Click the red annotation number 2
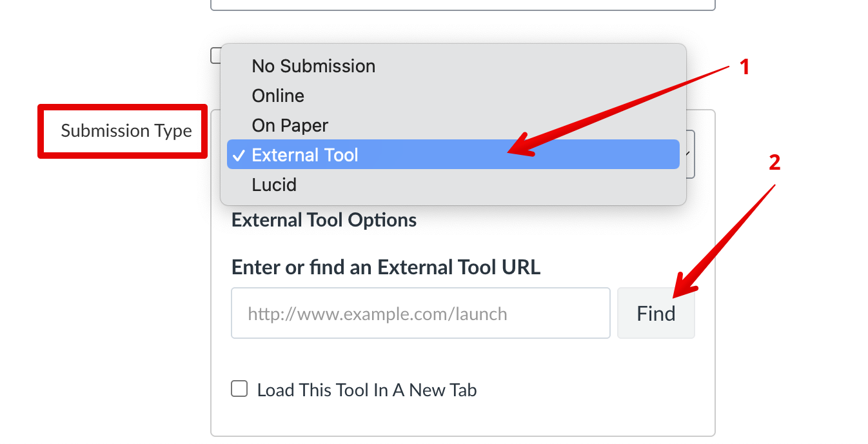This screenshot has height=444, width=868. tap(774, 163)
